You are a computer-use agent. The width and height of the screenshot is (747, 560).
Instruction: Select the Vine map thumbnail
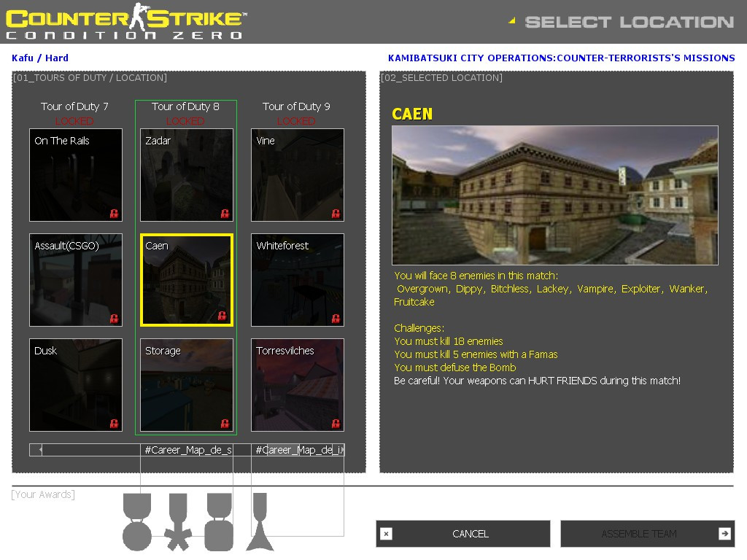[298, 175]
